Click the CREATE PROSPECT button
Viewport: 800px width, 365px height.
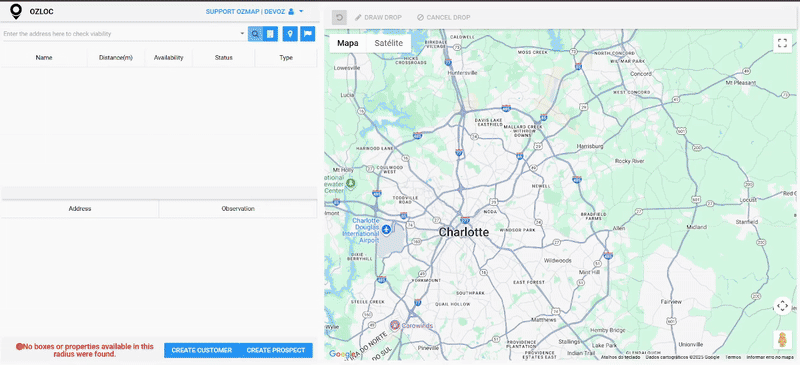(x=276, y=350)
